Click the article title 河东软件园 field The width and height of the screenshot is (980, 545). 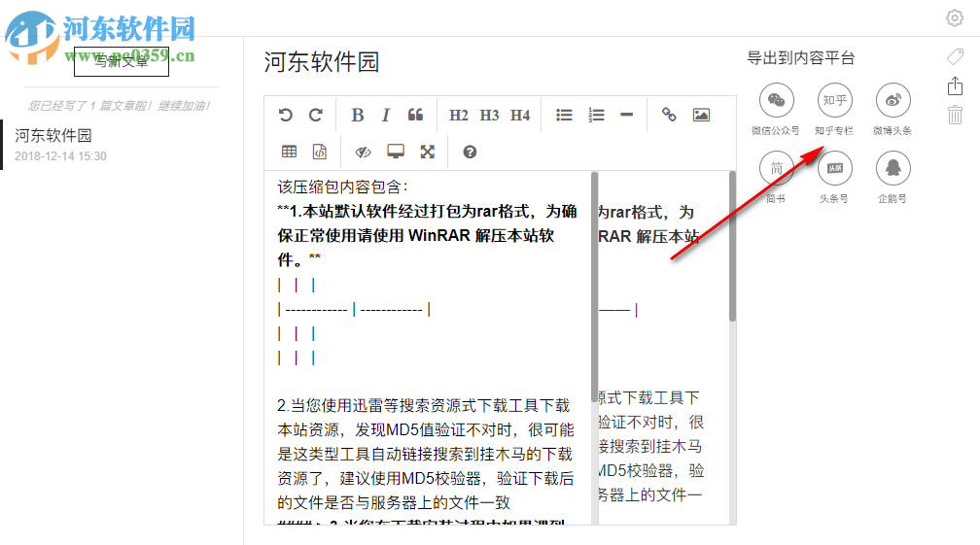[x=322, y=62]
